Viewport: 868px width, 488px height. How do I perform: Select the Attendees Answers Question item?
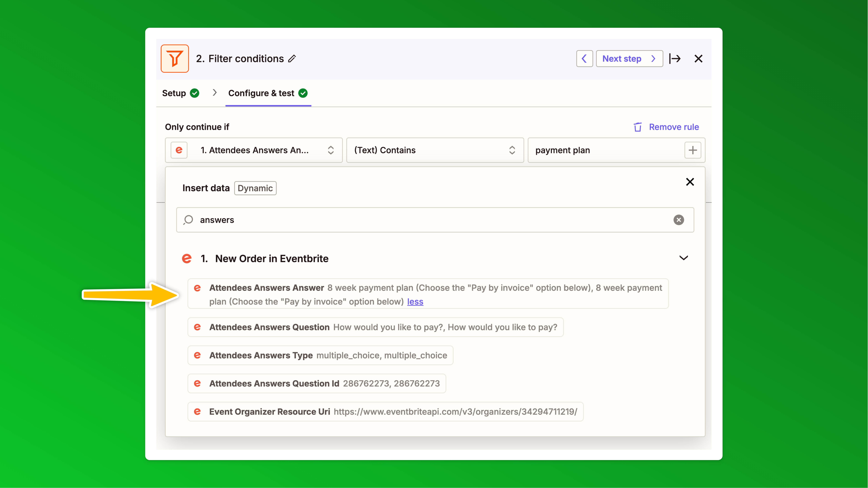pyautogui.click(x=375, y=327)
